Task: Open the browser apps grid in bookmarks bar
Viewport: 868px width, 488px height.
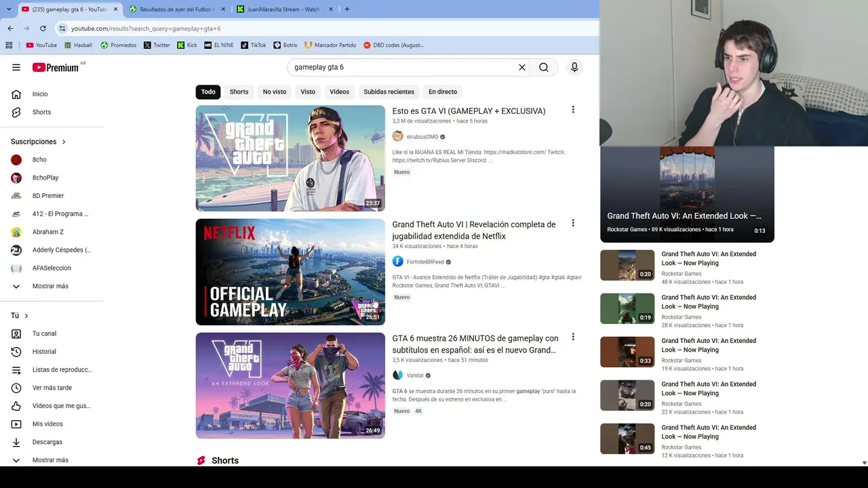Action: click(9, 45)
